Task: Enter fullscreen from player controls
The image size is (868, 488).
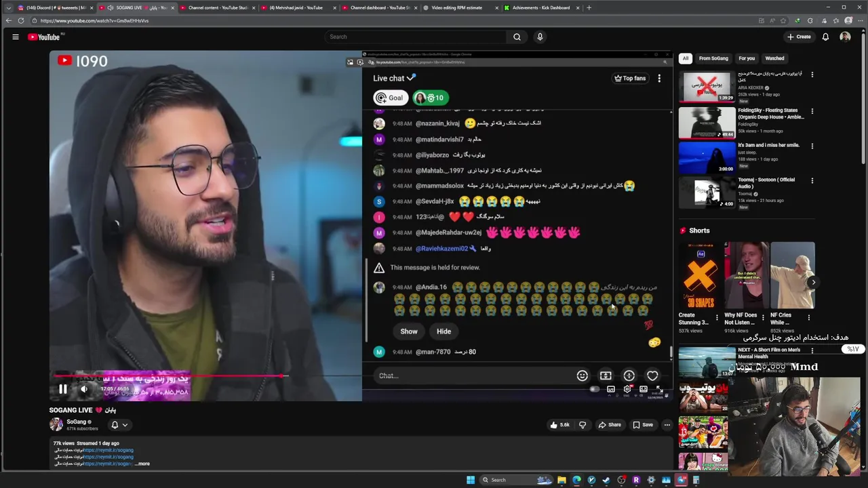Action: point(659,389)
